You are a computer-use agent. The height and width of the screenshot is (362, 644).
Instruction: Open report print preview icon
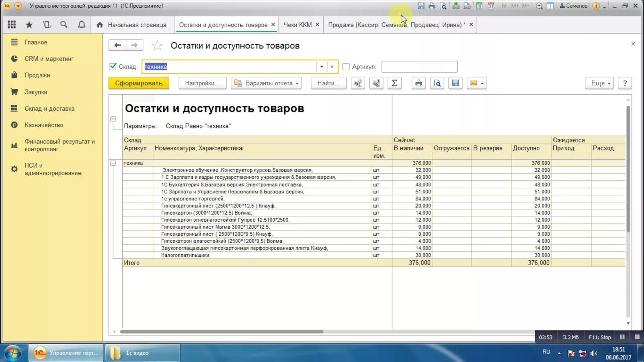tap(437, 83)
